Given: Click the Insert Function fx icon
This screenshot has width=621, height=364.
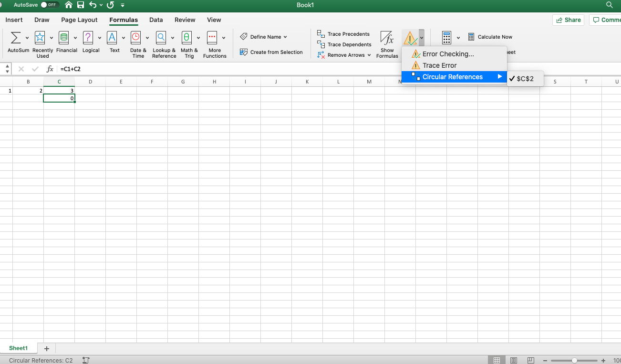Looking at the screenshot, I should coord(50,69).
